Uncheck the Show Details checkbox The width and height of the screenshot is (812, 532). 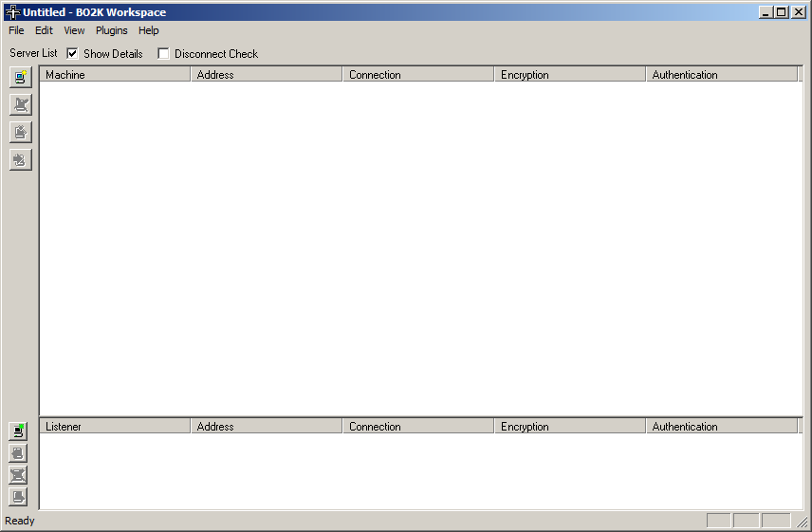72,54
